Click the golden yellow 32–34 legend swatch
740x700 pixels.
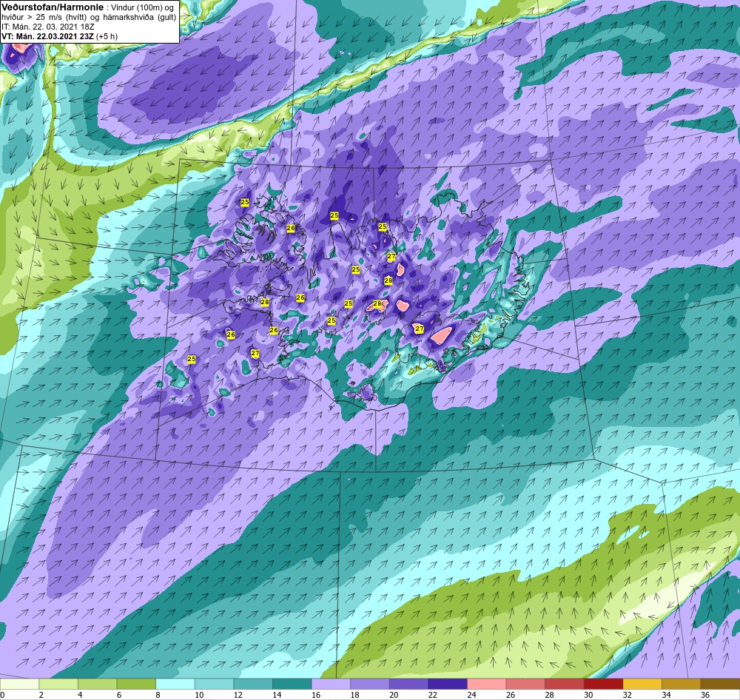point(642,684)
